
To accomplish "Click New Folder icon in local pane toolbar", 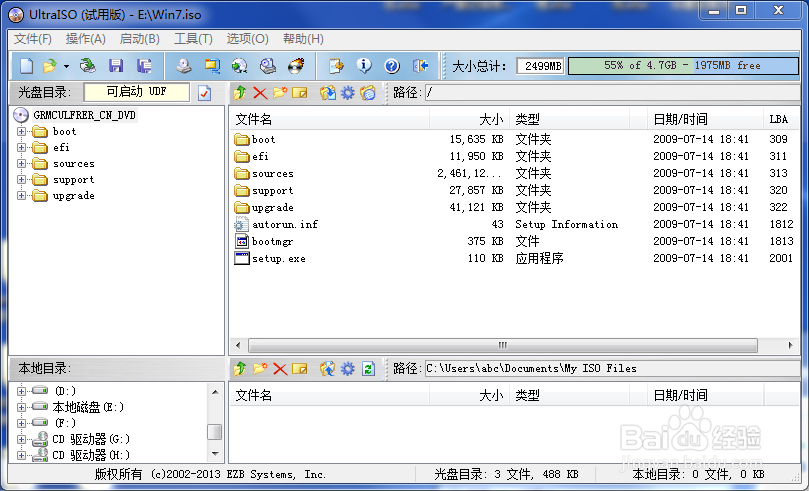I will click(x=260, y=369).
